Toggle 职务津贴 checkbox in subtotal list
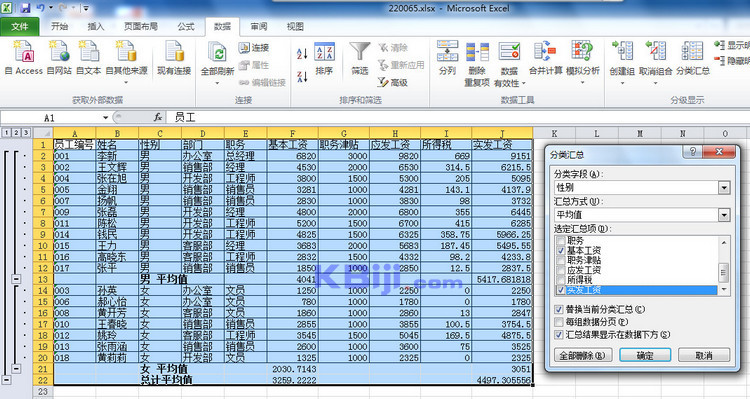The height and width of the screenshot is (399, 750). 561,260
